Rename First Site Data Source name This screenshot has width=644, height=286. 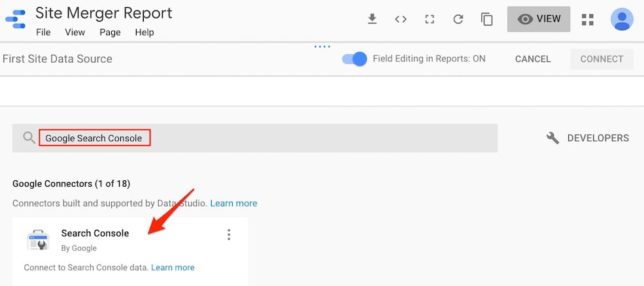57,59
